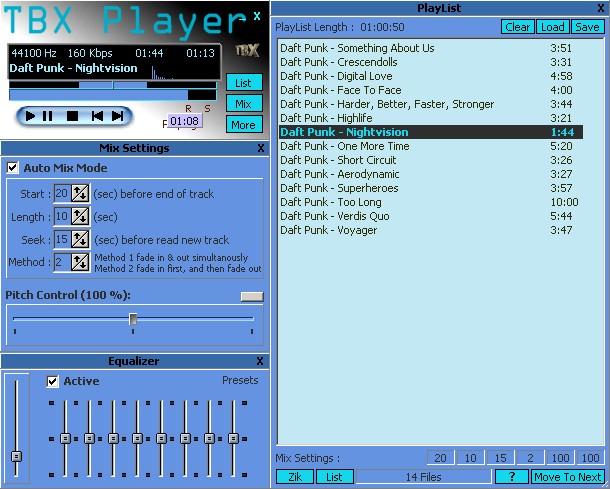
Task: Select Daft Punk - Crescendolls in the playlist
Action: (431, 62)
